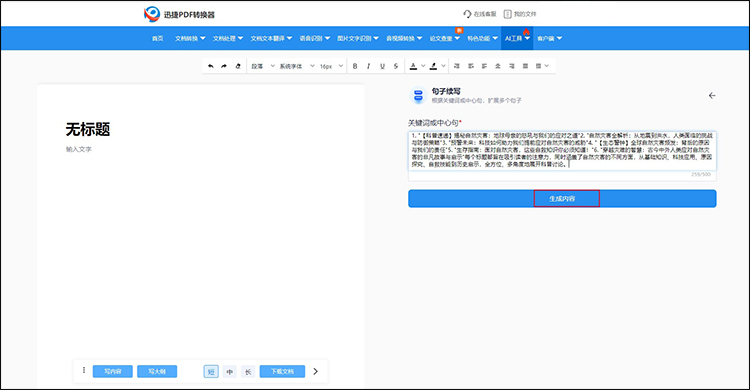Toggle bold formatting (B)

pos(355,66)
